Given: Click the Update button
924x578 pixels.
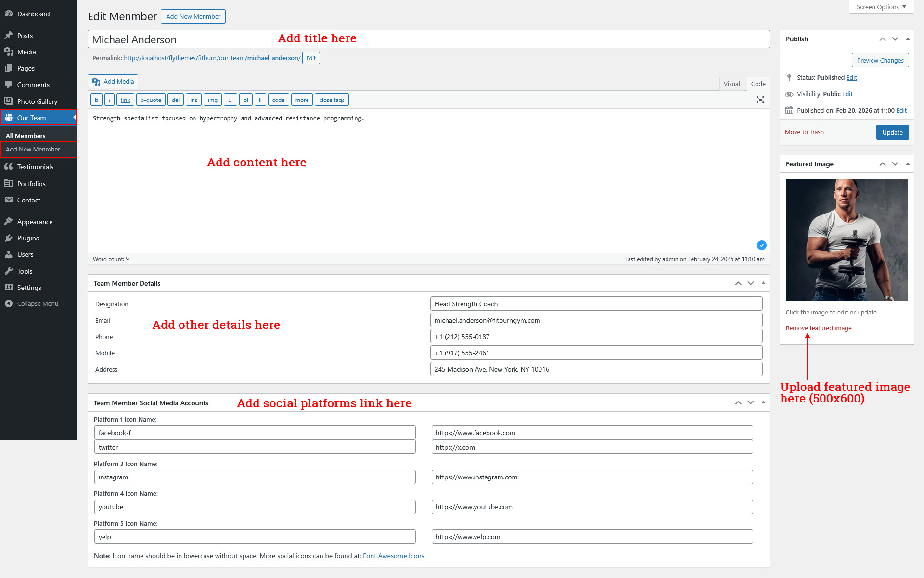Looking at the screenshot, I should point(892,132).
